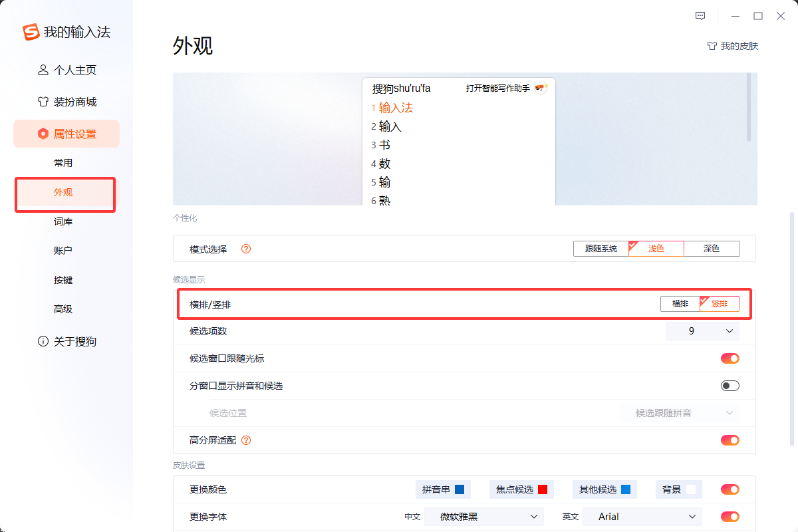Select 深色 mode
798x532 pixels.
(712, 248)
